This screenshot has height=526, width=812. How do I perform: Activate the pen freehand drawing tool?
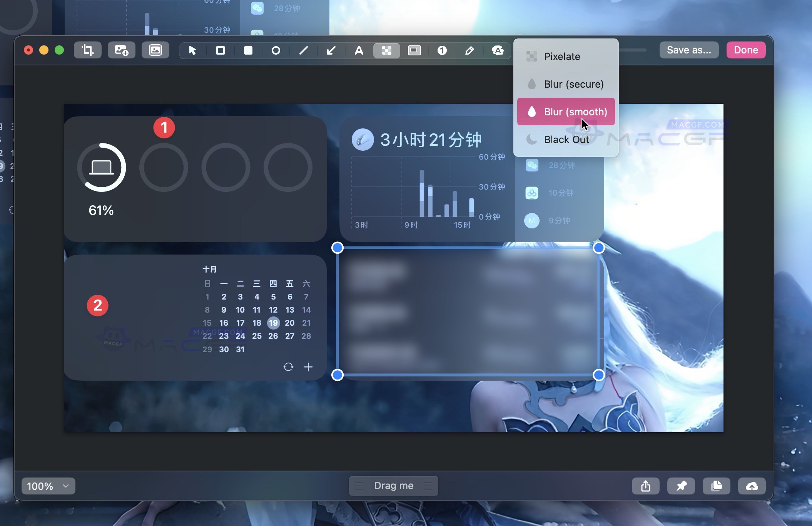(x=469, y=50)
